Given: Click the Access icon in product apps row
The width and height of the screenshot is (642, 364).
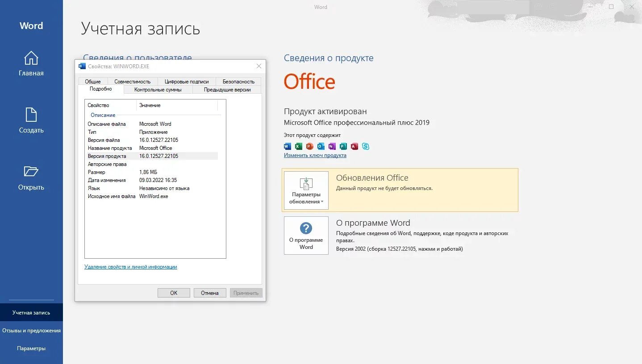Looking at the screenshot, I should (354, 146).
